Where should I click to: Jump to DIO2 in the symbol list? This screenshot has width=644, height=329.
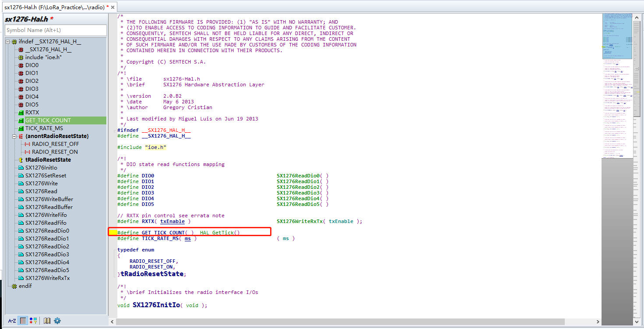[32, 81]
